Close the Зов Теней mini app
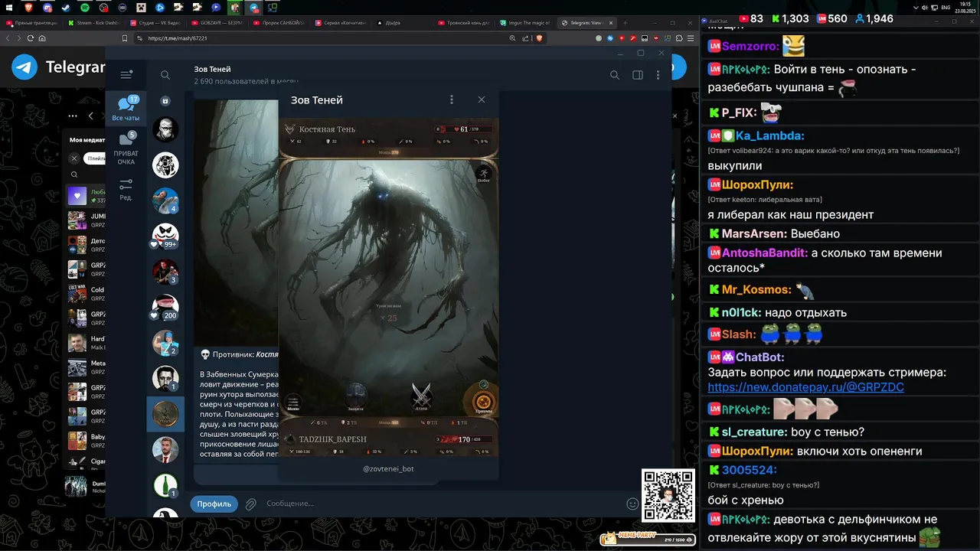The image size is (980, 551). coord(482,99)
